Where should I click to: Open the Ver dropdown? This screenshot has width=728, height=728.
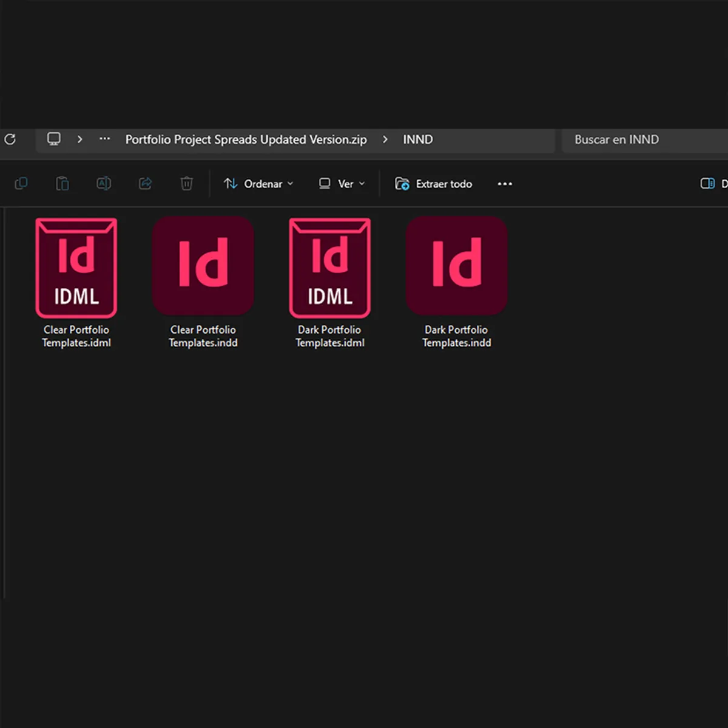pos(342,183)
